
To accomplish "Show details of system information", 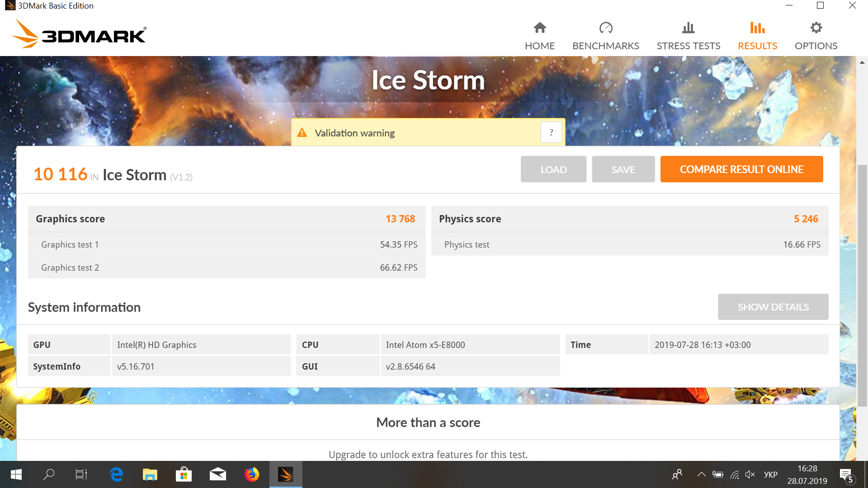I will tap(773, 307).
